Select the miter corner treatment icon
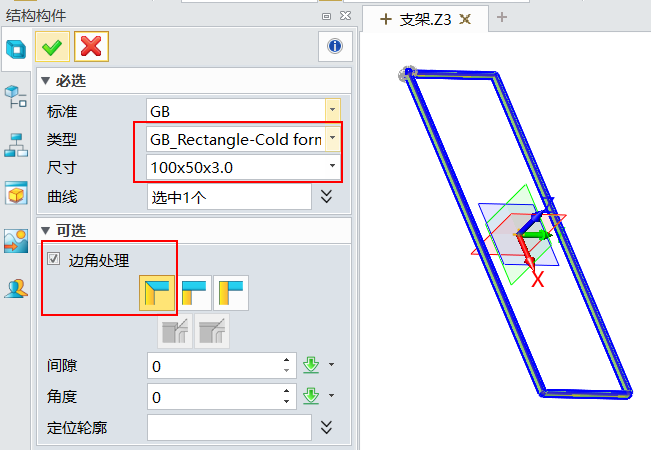The height and width of the screenshot is (450, 651). pos(157,293)
